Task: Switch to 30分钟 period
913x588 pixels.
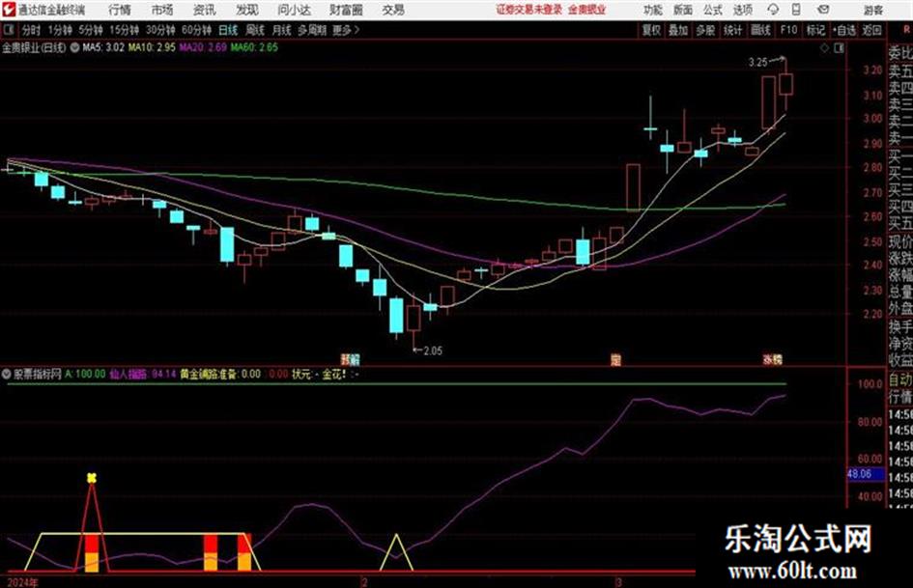Action: (160, 30)
